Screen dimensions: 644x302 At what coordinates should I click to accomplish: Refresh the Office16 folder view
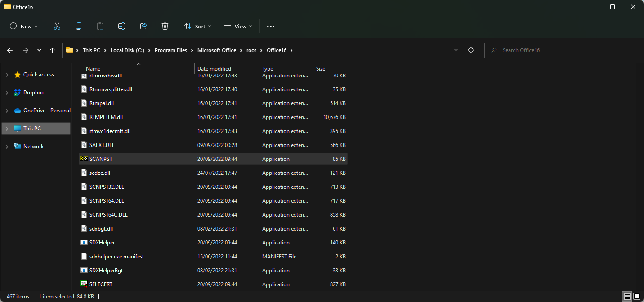[471, 50]
